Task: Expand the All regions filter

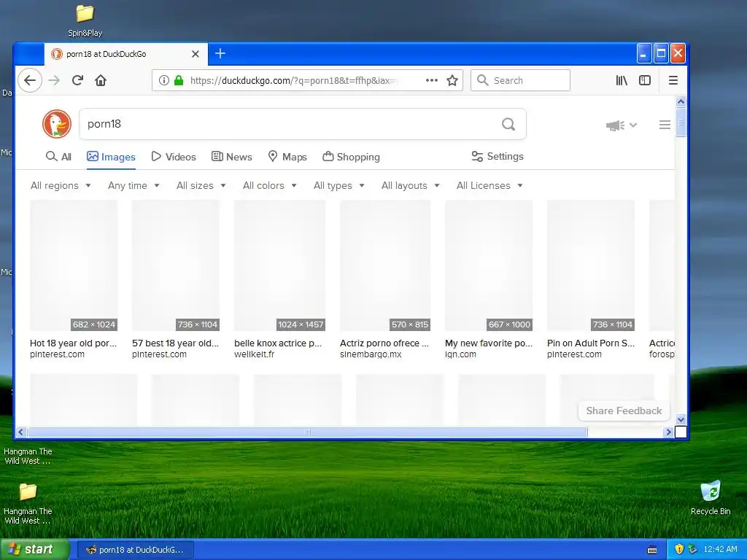Action: click(61, 185)
